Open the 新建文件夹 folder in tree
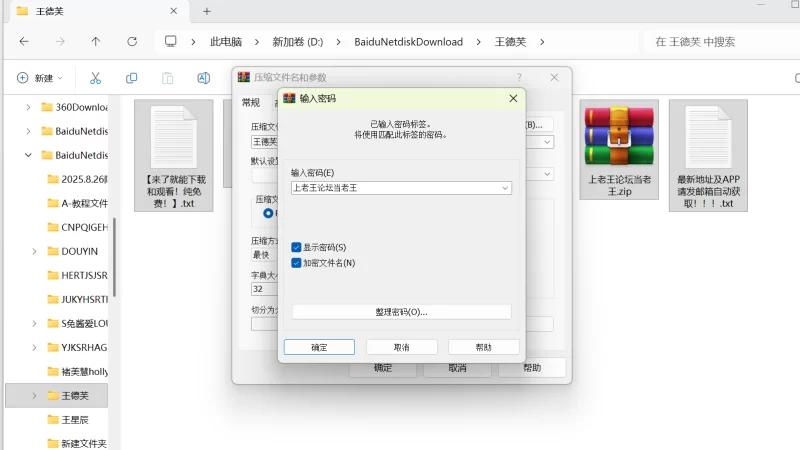This screenshot has height=450, width=800. 77,444
